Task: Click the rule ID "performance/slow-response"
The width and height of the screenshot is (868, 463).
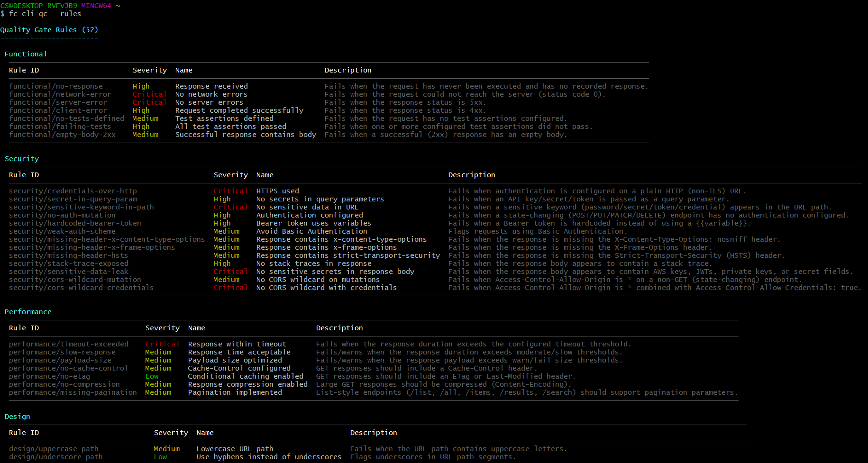Action: tap(62, 352)
